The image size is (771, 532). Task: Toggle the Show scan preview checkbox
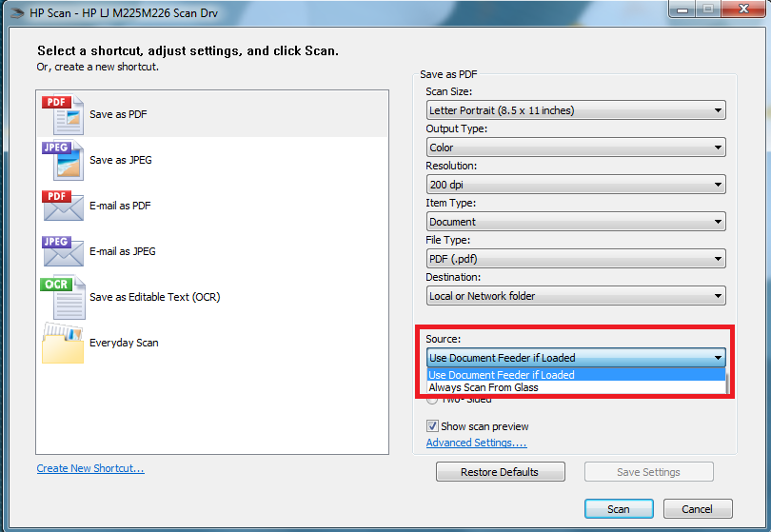(x=432, y=425)
